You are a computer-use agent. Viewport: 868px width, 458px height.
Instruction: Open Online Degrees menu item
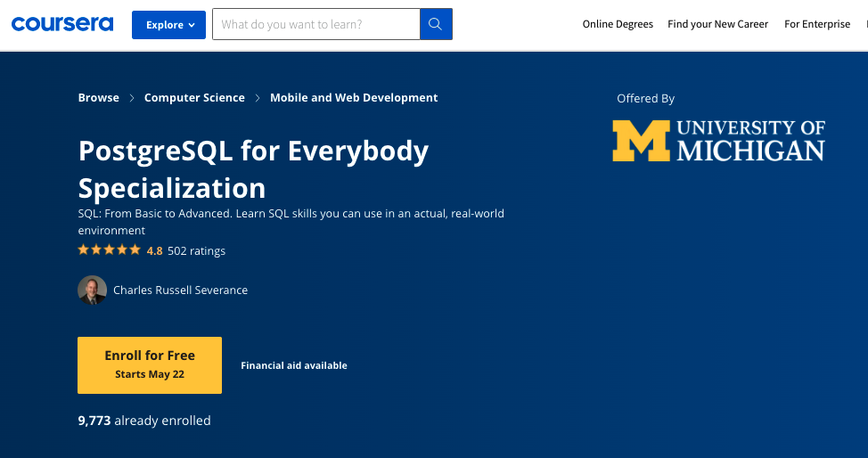[618, 24]
